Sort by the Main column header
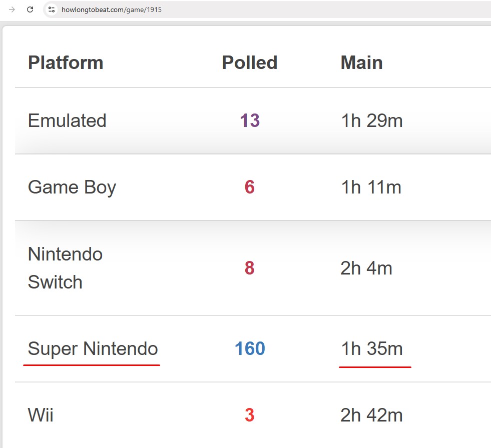The height and width of the screenshot is (448, 491). (x=362, y=62)
